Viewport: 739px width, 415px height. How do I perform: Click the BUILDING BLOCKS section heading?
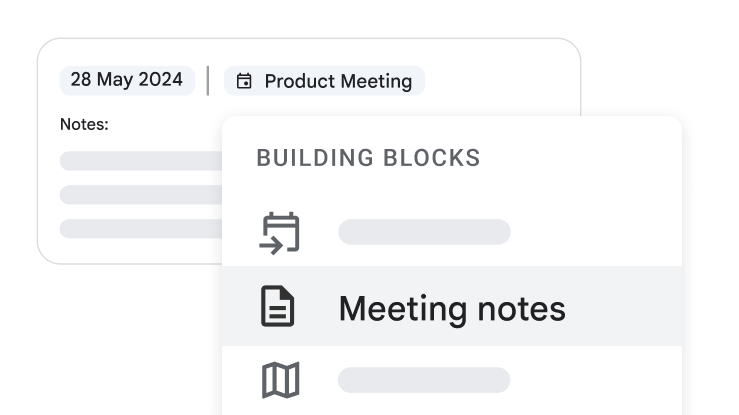pos(368,158)
